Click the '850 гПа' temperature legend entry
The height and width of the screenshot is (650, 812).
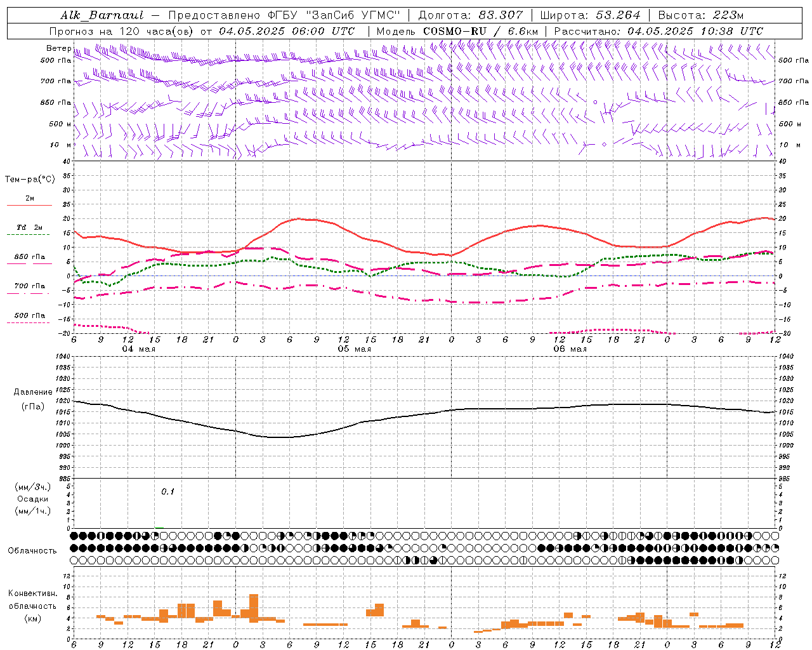tap(30, 257)
